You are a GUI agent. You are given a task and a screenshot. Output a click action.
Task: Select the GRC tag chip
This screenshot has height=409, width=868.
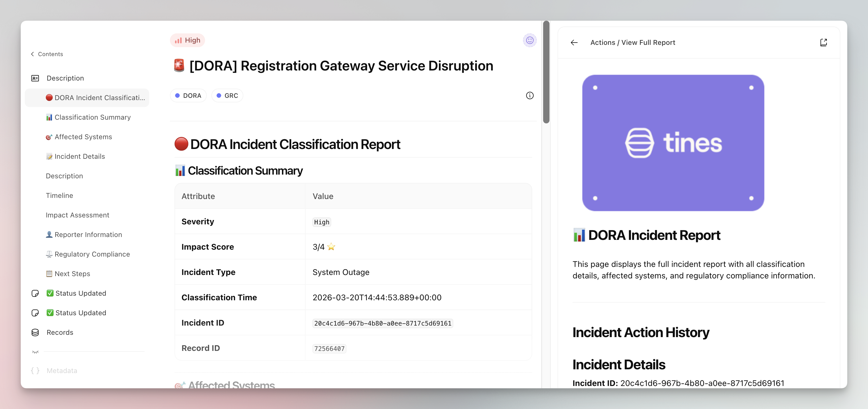[x=227, y=95]
